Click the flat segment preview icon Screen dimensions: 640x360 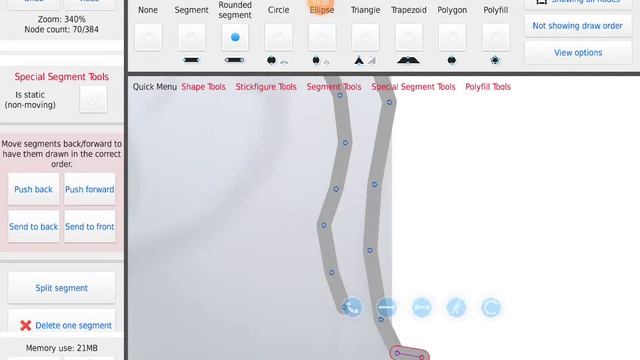tap(191, 60)
